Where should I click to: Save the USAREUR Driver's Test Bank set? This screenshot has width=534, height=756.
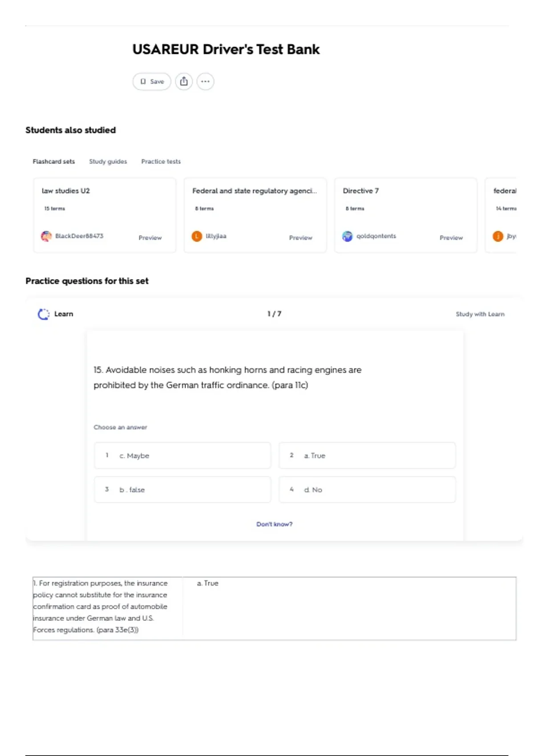(152, 81)
